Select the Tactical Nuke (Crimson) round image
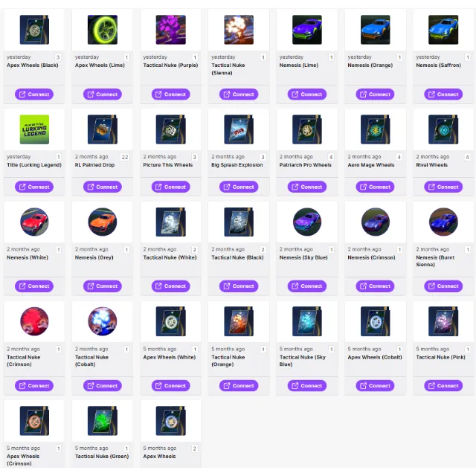476x476 pixels. click(x=34, y=321)
